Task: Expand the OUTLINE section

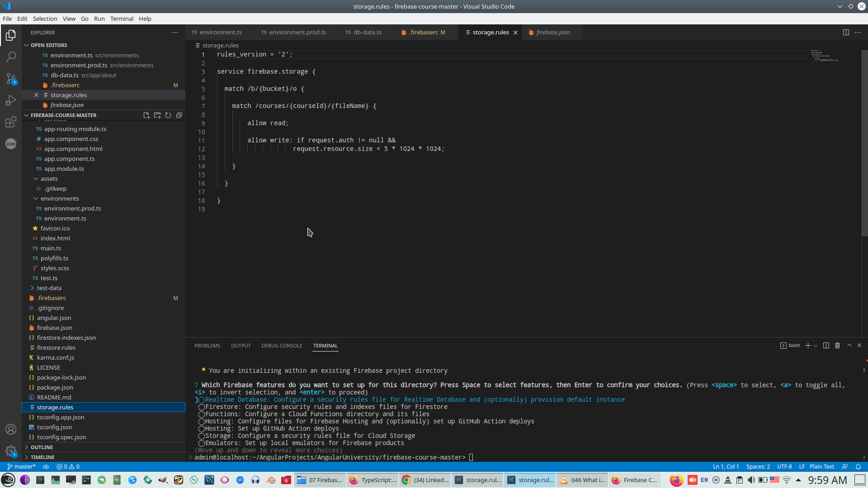Action: pos(42,447)
